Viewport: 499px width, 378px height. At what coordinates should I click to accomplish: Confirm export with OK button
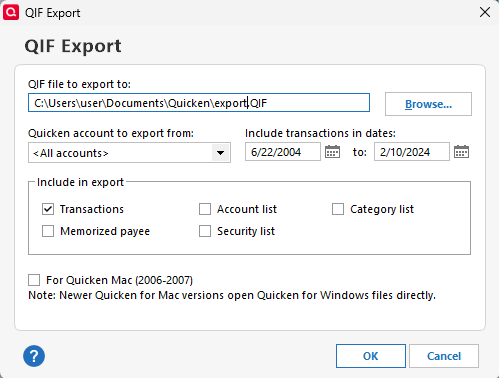(x=371, y=356)
